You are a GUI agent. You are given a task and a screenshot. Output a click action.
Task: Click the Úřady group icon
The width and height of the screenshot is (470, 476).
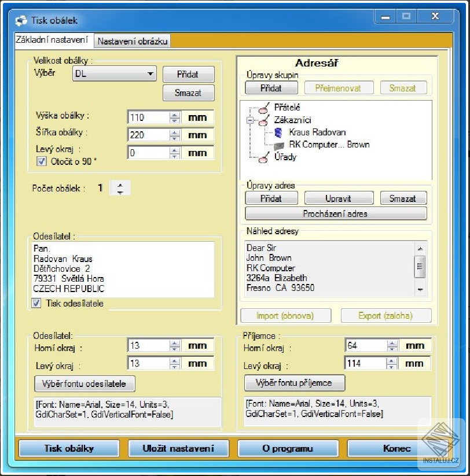264,157
